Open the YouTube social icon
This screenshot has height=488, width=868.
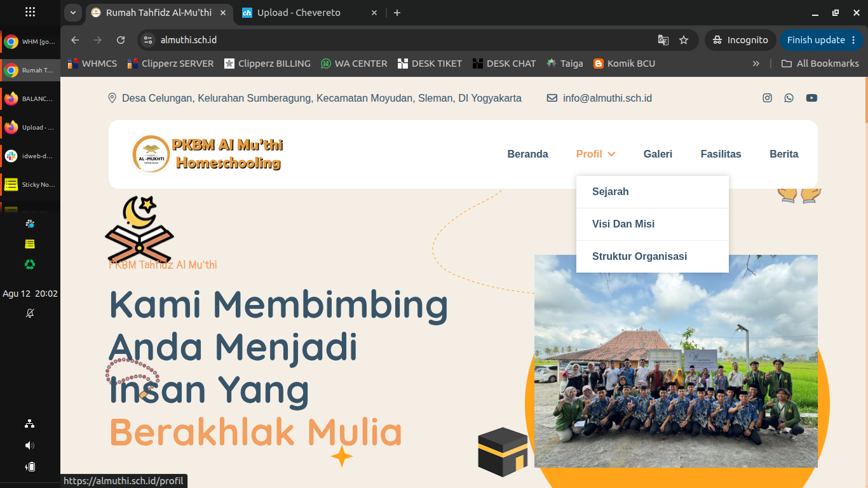pos(811,98)
